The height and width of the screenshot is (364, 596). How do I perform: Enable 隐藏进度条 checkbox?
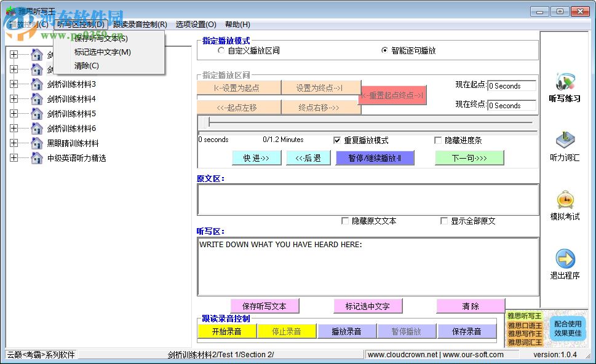click(437, 140)
